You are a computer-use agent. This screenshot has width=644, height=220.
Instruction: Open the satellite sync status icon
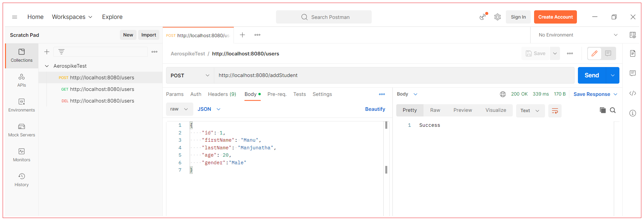tap(483, 17)
